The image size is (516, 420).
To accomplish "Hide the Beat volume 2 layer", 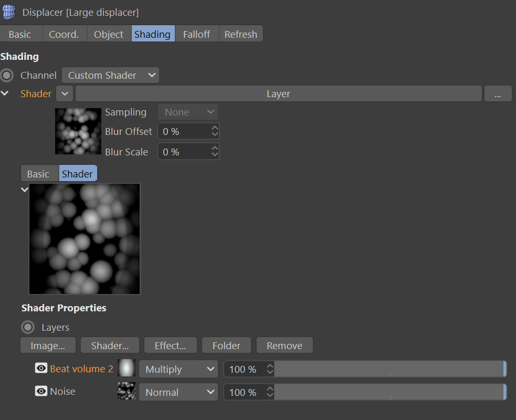I will point(41,368).
